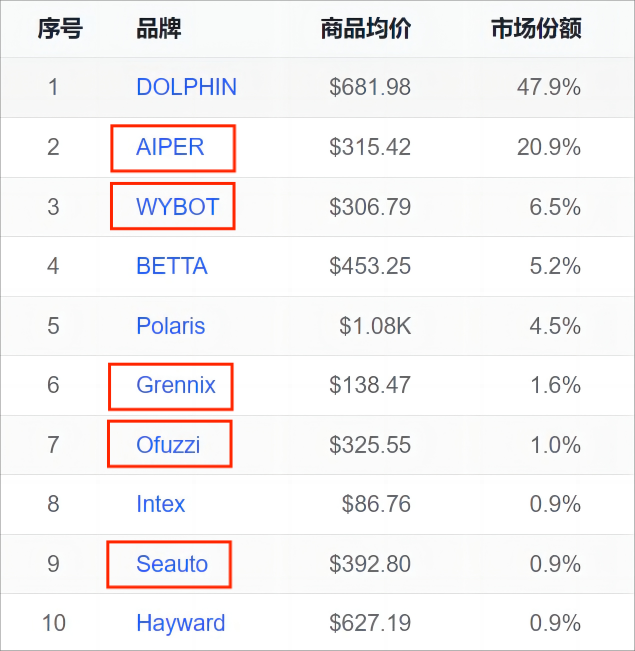The height and width of the screenshot is (651, 635).
Task: Open the Seauto brand link
Action: pyautogui.click(x=172, y=564)
